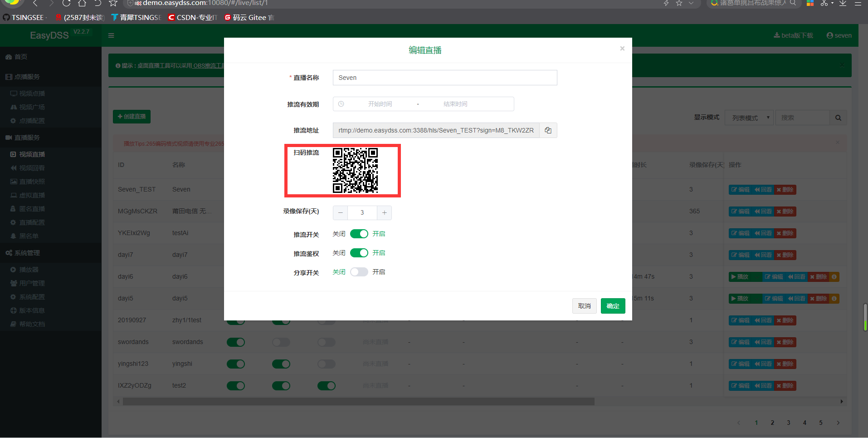Click the table horizontal scrollbar
Viewport: 868px width, 438px height.
(358, 402)
